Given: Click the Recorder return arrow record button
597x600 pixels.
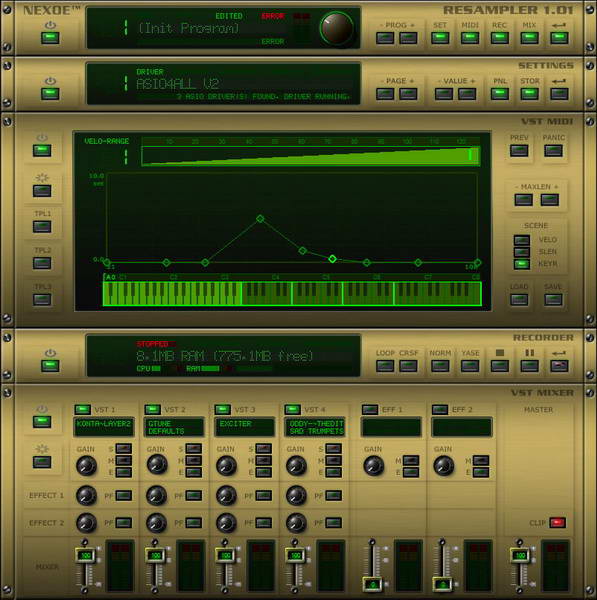Looking at the screenshot, I should 559,366.
